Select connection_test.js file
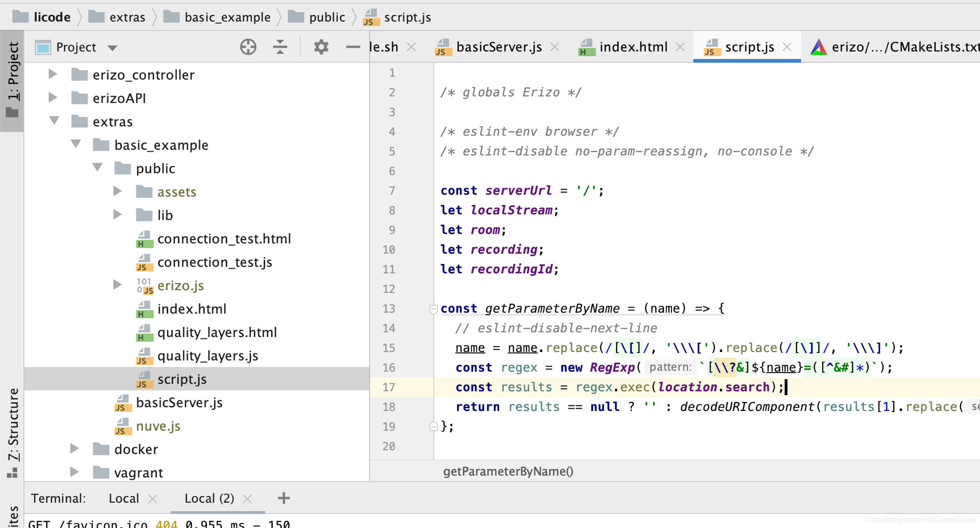The width and height of the screenshot is (980, 528). (x=215, y=262)
